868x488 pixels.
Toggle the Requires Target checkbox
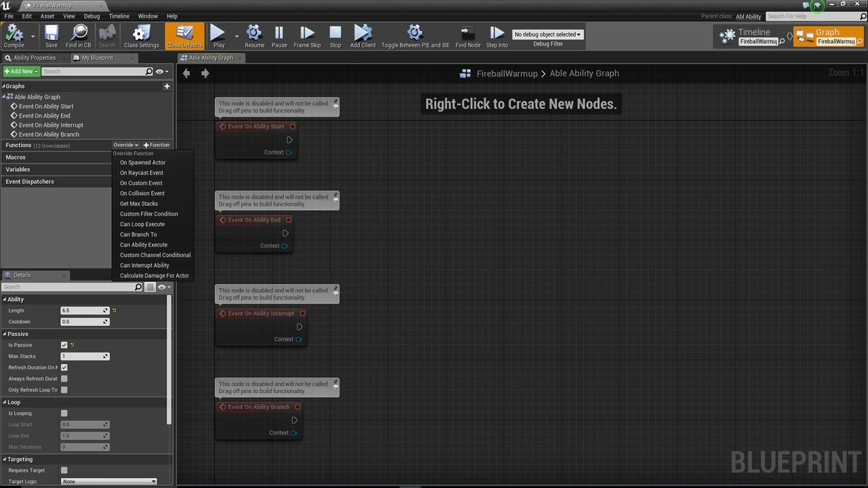pos(64,470)
